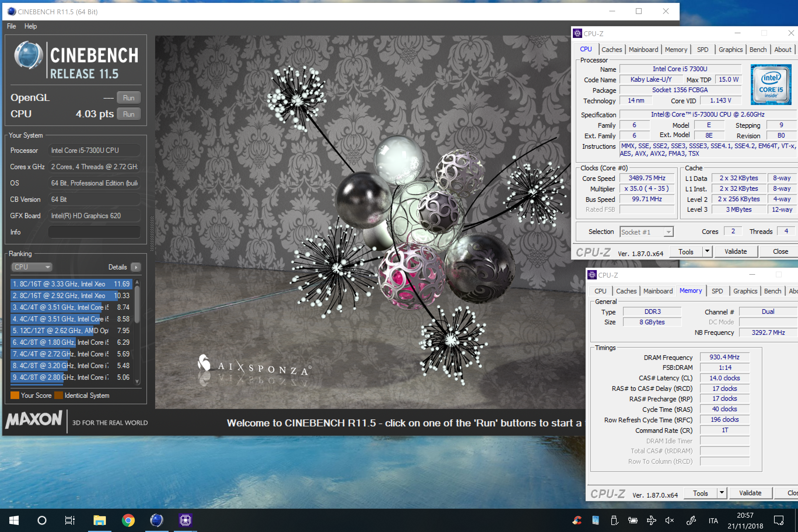Click the red swirl tray icon
The width and height of the screenshot is (798, 532).
(577, 520)
